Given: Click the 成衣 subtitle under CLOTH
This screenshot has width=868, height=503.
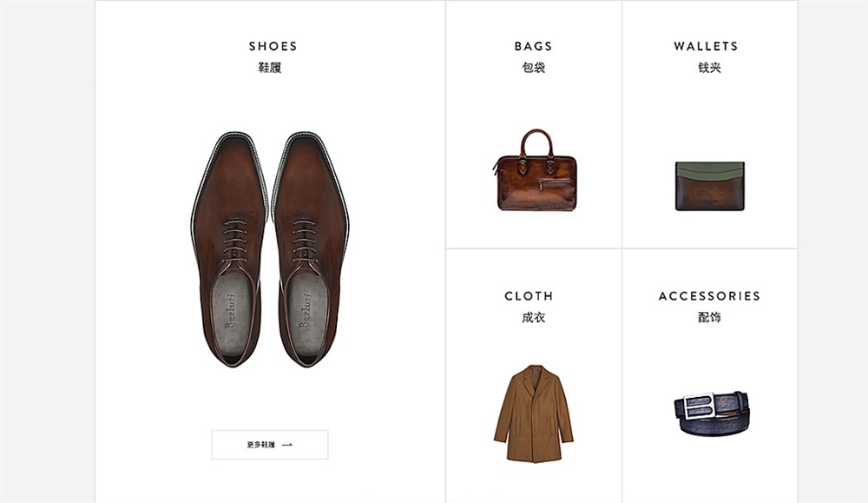Looking at the screenshot, I should coord(533,318).
